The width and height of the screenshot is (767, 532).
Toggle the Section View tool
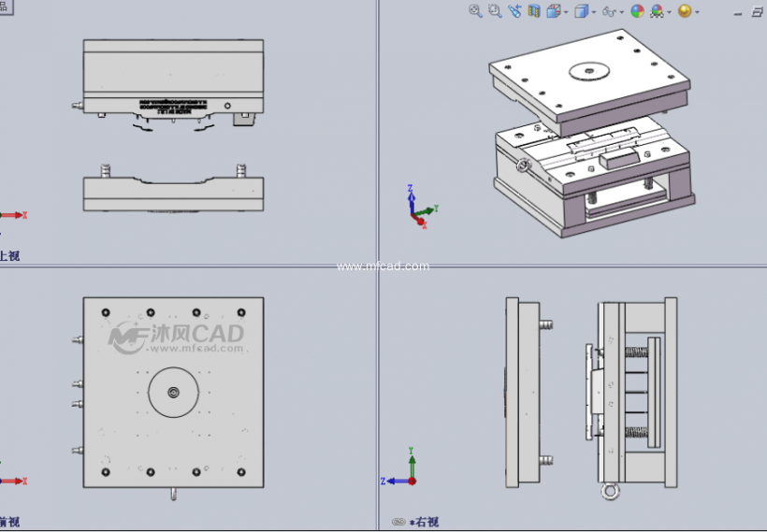tap(534, 11)
